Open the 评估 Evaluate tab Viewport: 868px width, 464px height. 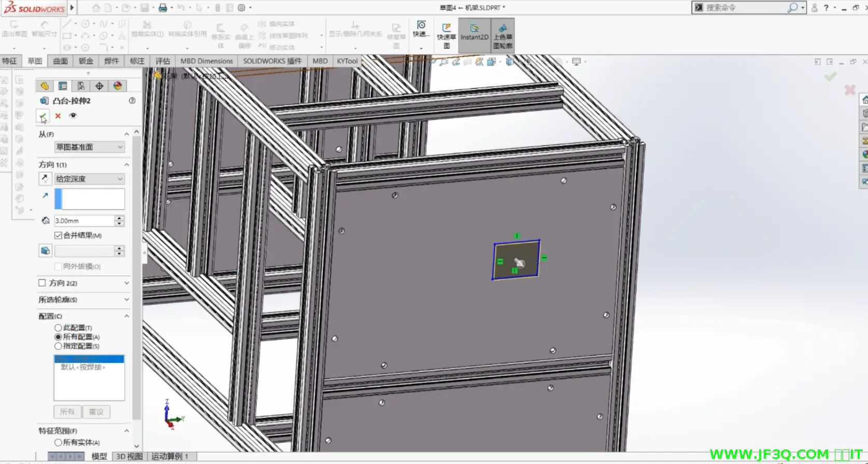[163, 61]
